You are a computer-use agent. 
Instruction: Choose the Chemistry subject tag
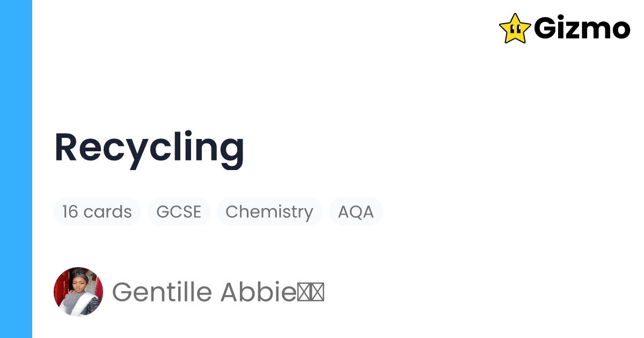[269, 211]
